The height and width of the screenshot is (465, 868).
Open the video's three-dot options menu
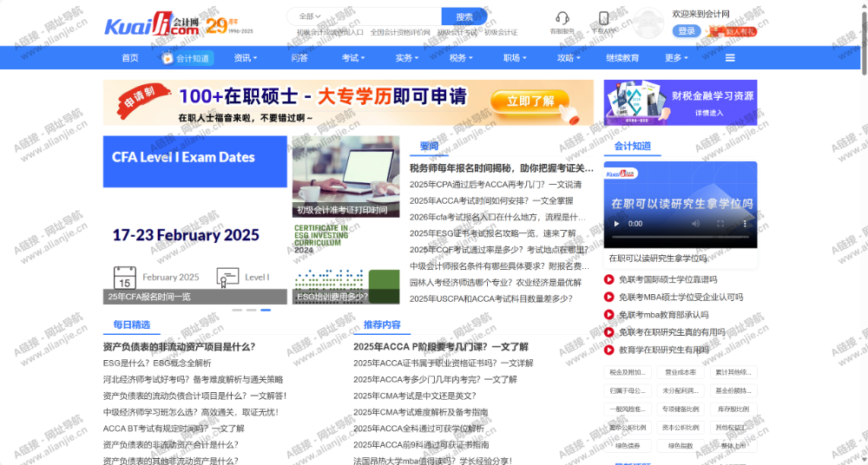click(x=744, y=224)
